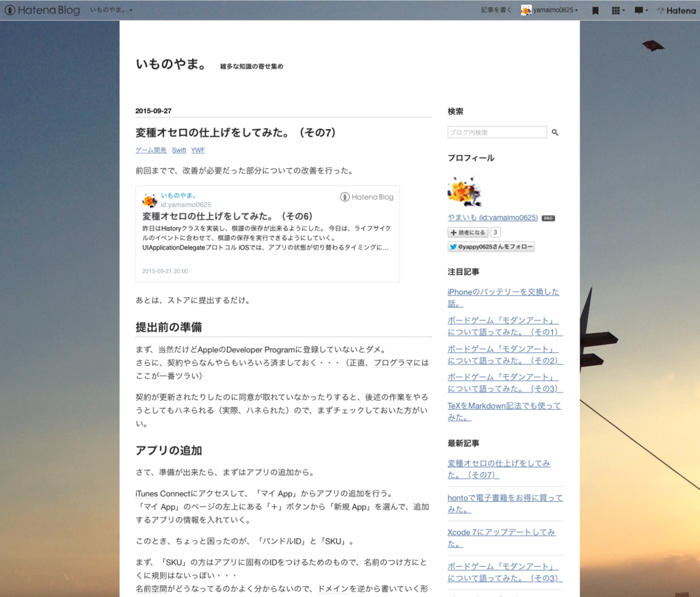Expand the speech-bubble icon's dropdown arrow
The image size is (700, 597).
647,10
